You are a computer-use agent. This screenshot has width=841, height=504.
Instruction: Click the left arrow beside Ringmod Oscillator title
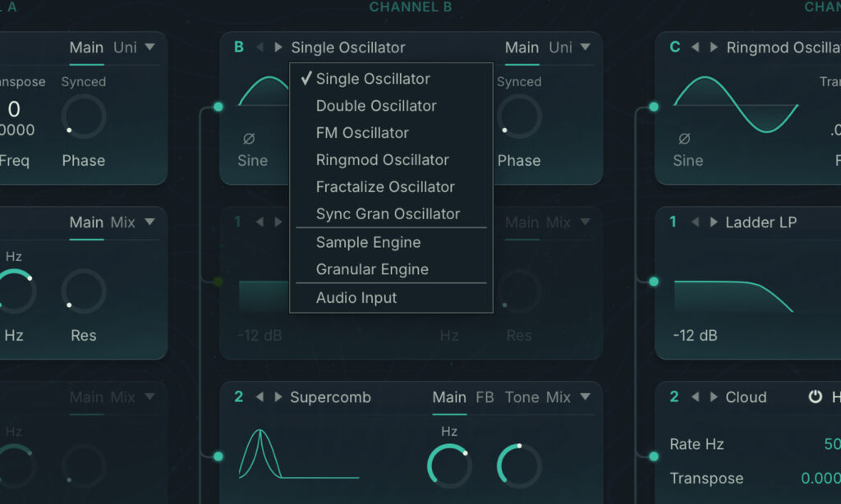696,48
